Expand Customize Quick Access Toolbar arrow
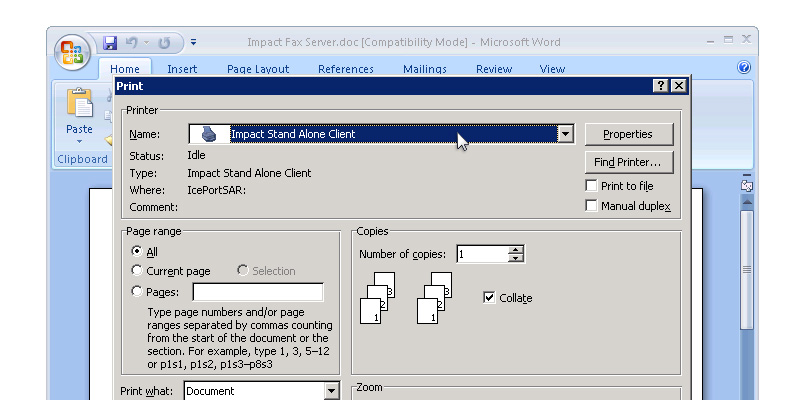This screenshot has height=400, width=800. 193,43
